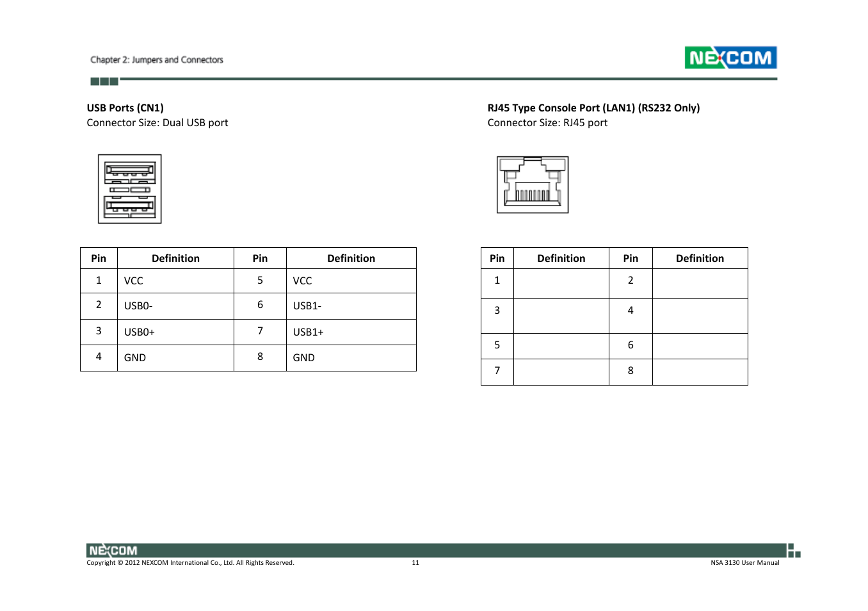The image size is (868, 611).
Task: Click pin number 5 in RJ45 table
Action: click(x=497, y=345)
